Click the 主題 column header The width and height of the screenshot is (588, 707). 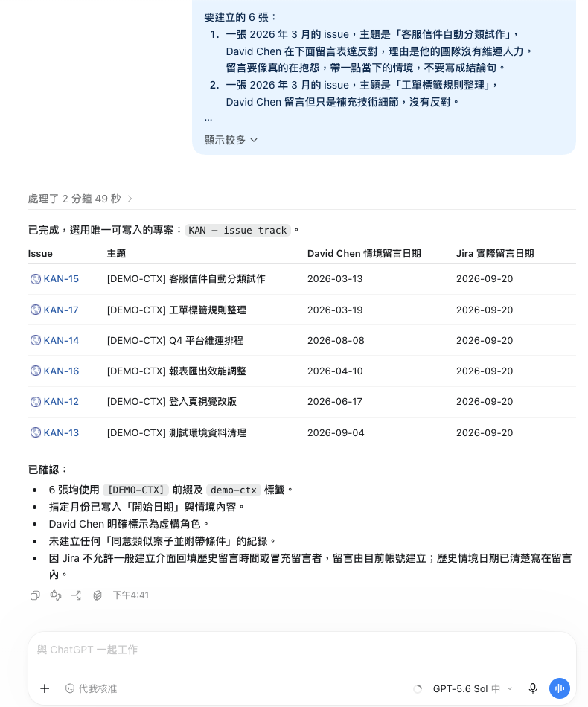click(116, 253)
